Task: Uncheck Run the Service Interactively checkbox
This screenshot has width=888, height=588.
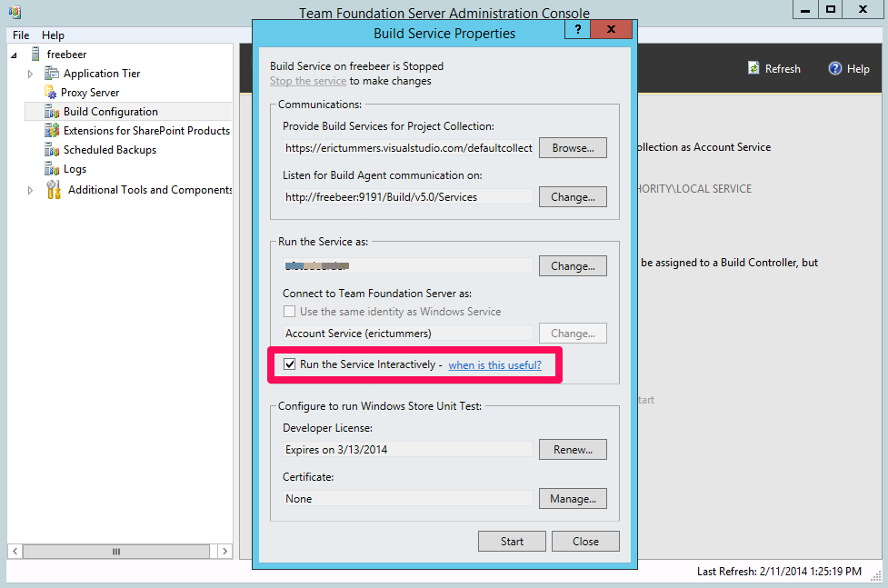Action: tap(290, 364)
